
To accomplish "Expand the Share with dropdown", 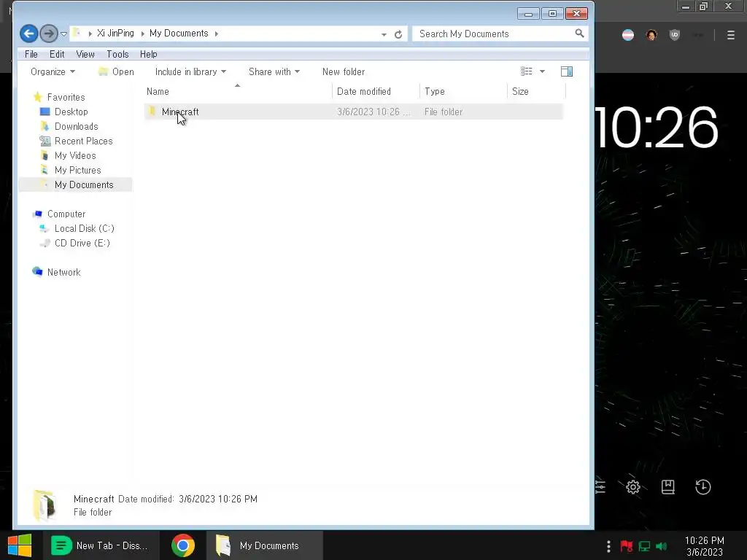I will (274, 72).
